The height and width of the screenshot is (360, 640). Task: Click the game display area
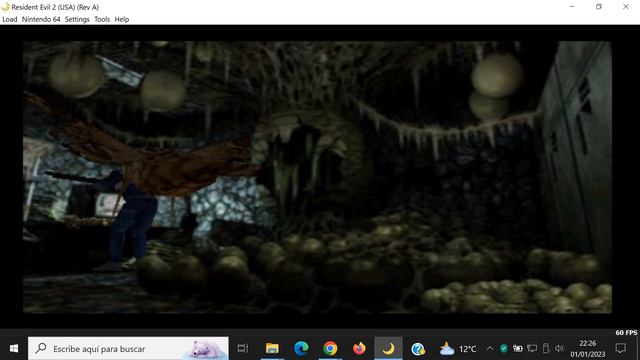(x=317, y=177)
